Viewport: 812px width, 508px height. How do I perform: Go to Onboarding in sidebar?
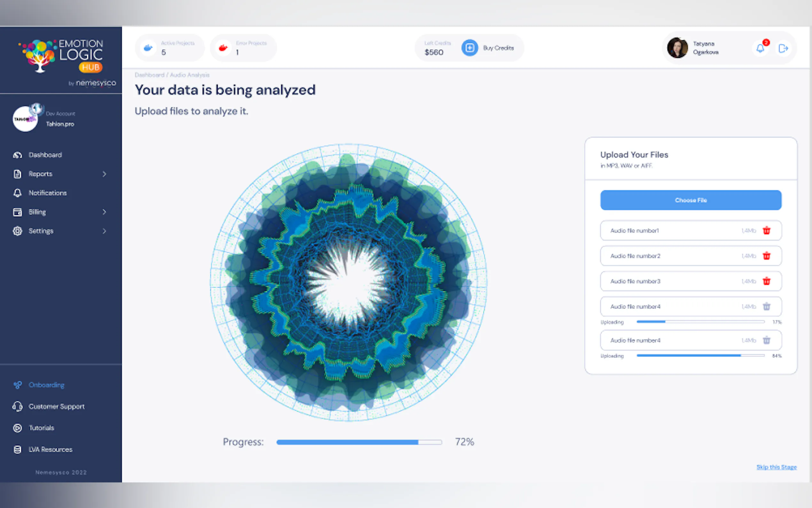coord(46,385)
